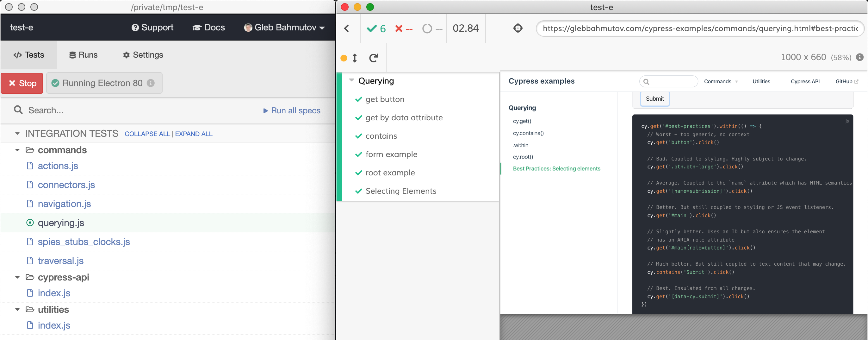868x340 pixels.
Task: Expand the Selecting Elements test
Action: (401, 191)
